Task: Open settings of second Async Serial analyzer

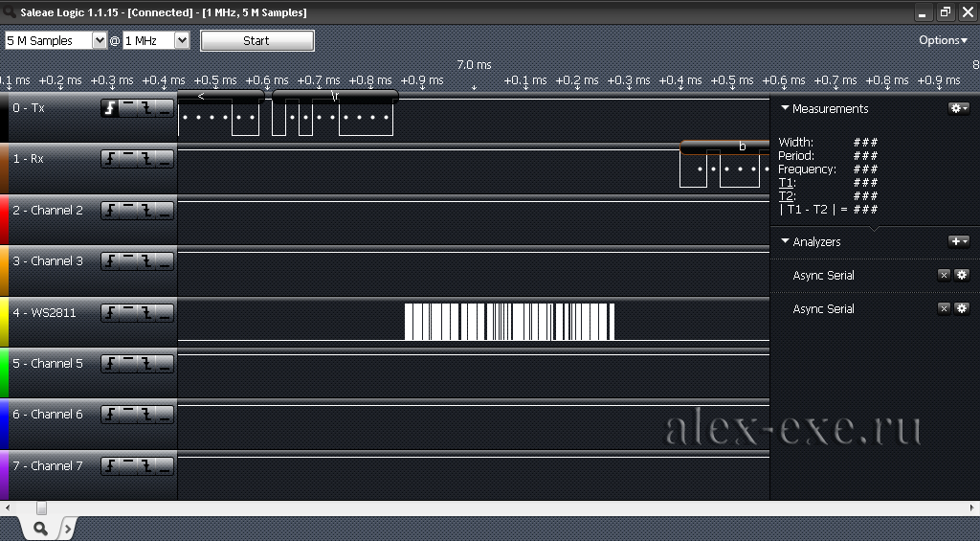Action: pos(961,308)
